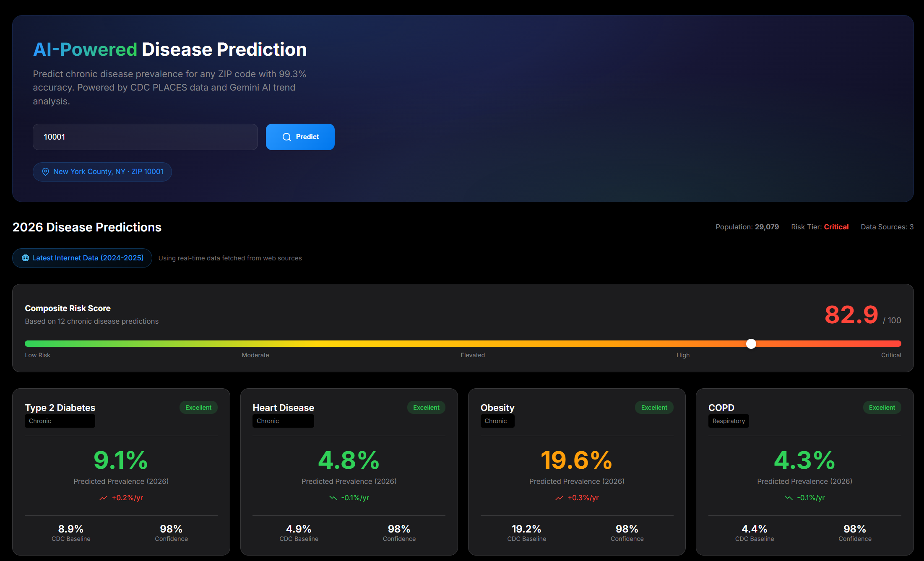Open the New York County, NY · ZIP 10001 chip
The height and width of the screenshot is (561, 924).
tap(102, 171)
